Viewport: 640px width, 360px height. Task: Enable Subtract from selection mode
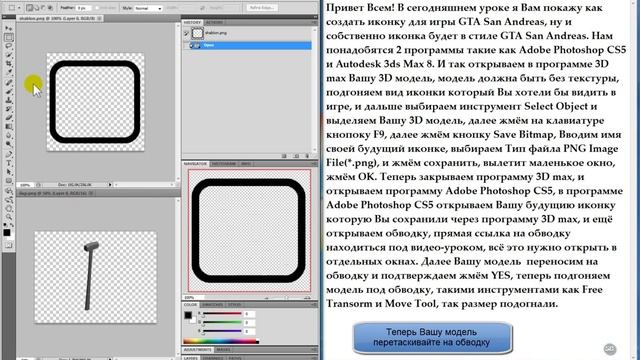(x=43, y=8)
